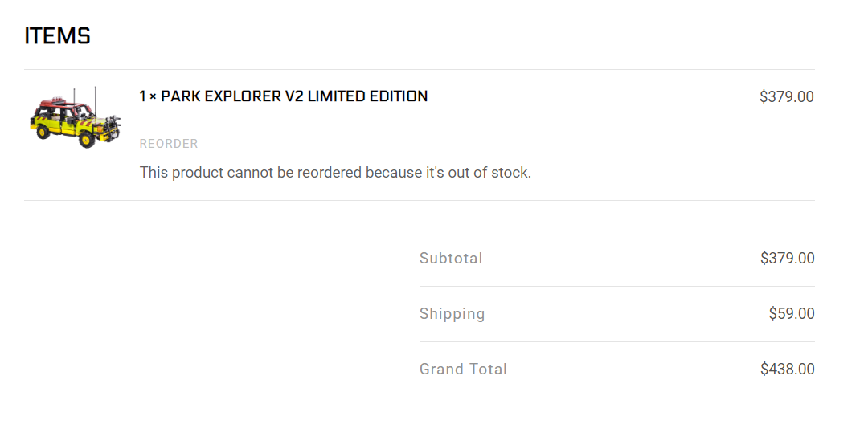Click the quantity '1 ×' before the product name

point(148,96)
